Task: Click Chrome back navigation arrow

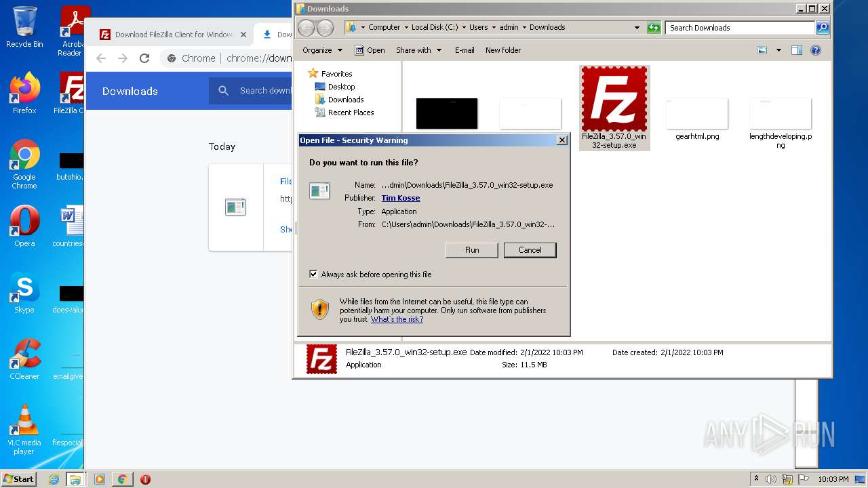Action: 101,58
